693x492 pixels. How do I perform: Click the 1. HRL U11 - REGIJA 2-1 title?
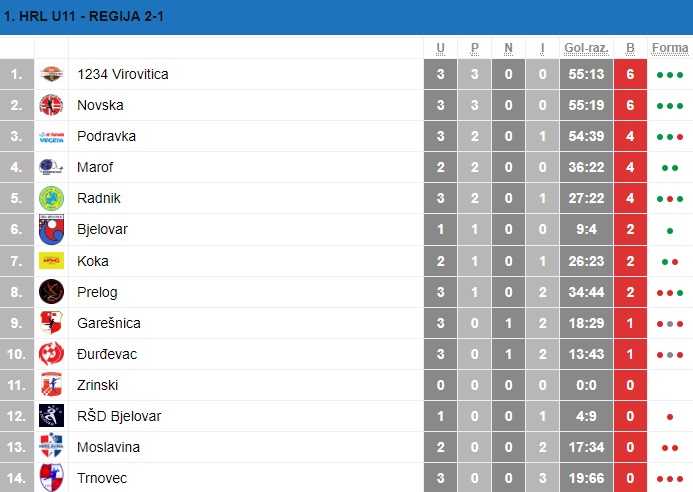click(x=84, y=16)
